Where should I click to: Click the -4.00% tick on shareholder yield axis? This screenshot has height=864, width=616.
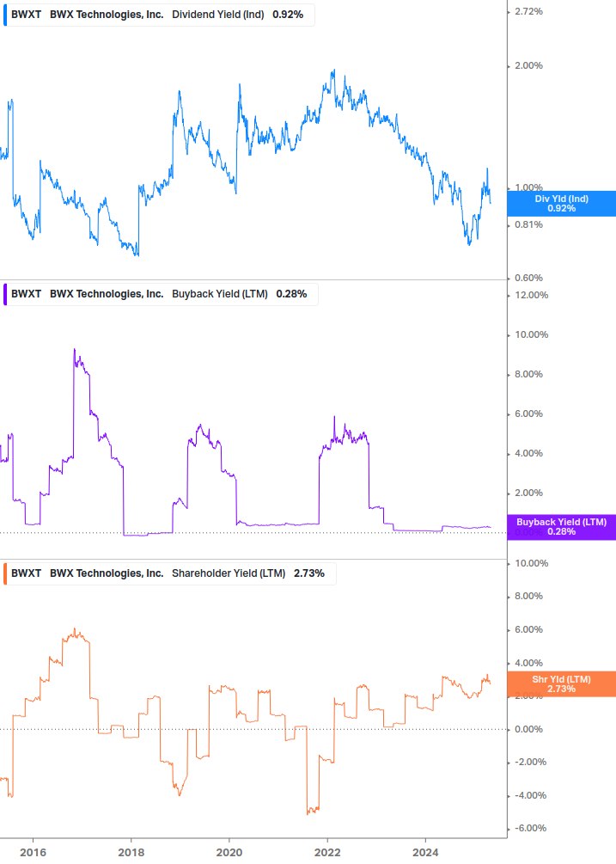[x=531, y=795]
